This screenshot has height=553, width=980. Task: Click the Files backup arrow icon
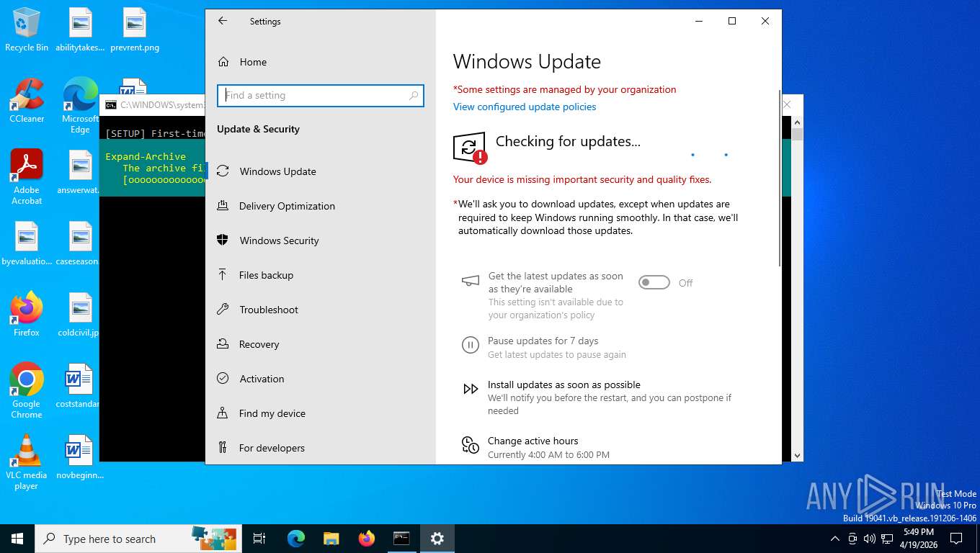click(223, 275)
